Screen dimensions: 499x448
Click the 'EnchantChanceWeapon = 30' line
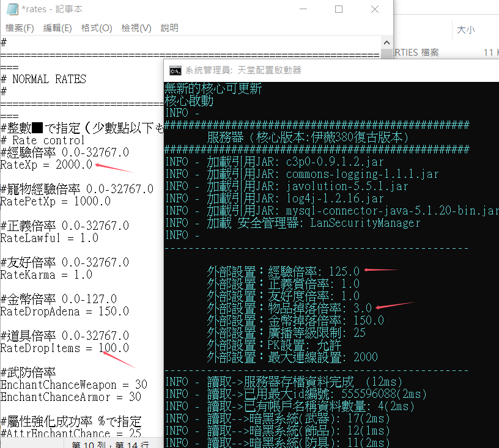click(x=74, y=384)
